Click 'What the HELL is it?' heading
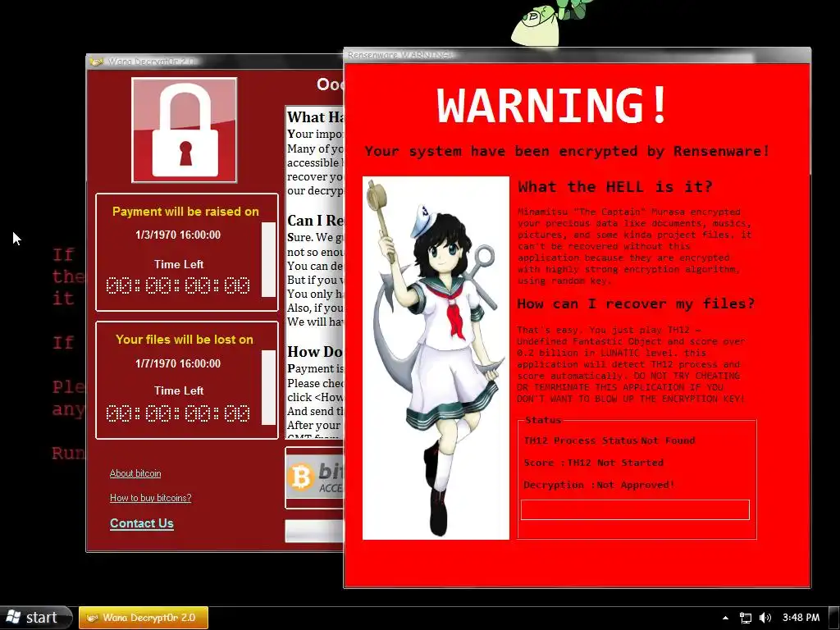Viewport: 840px width, 630px height. coord(615,186)
